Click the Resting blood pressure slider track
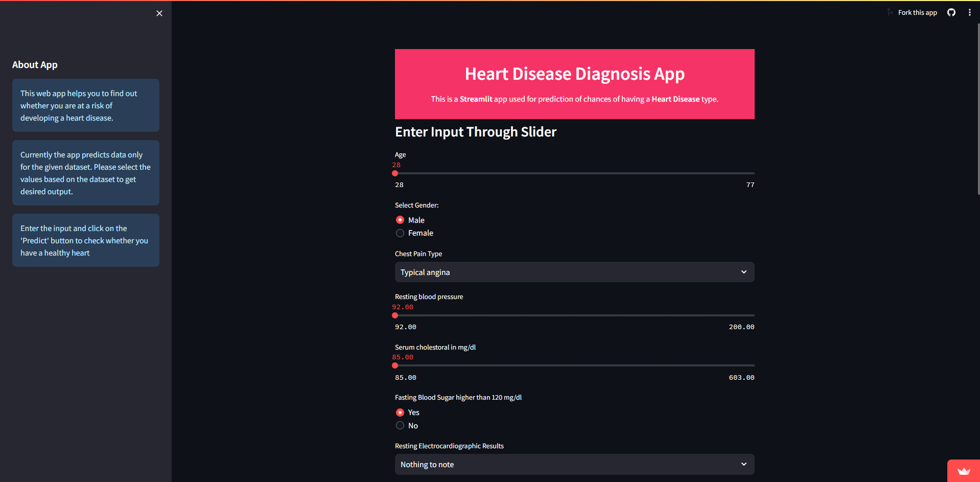980x482 pixels. (x=574, y=315)
